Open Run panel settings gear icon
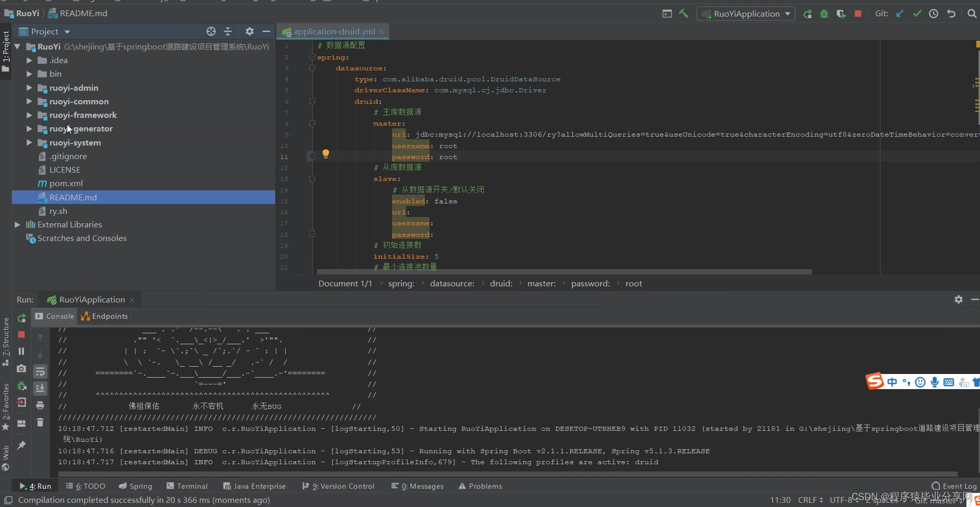This screenshot has width=980, height=507. coord(958,299)
